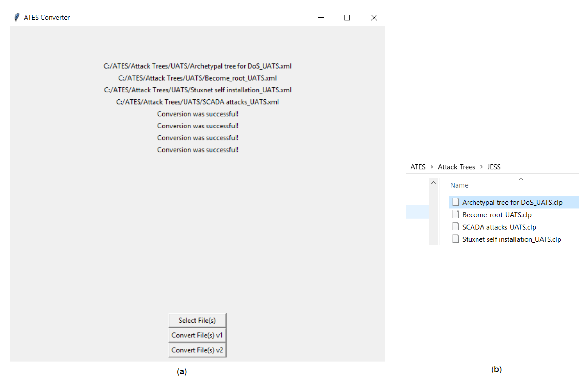Go to the Attack_Trees breadcrumb folder
This screenshot has height=382, width=588.
(456, 167)
